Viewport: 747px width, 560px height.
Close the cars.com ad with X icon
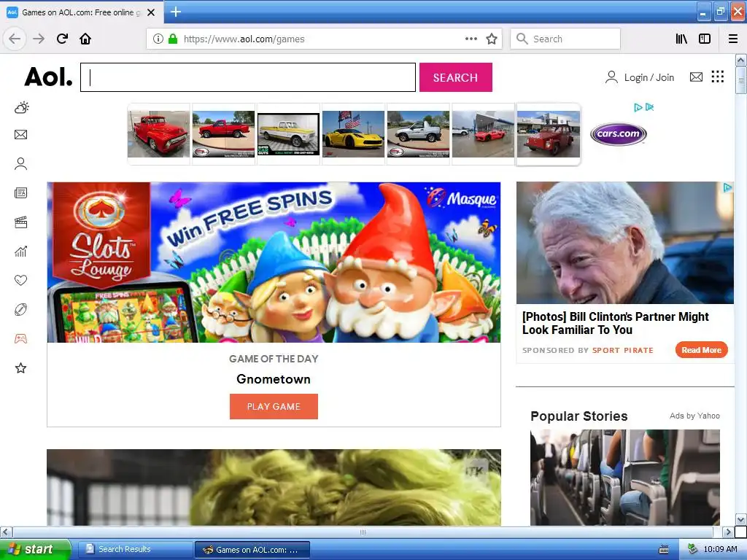click(x=649, y=108)
